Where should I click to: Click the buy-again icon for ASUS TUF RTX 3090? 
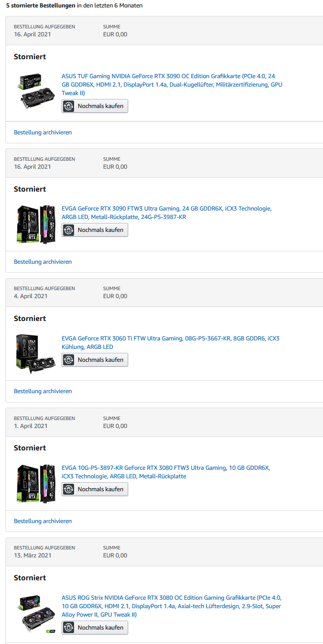[x=69, y=106]
